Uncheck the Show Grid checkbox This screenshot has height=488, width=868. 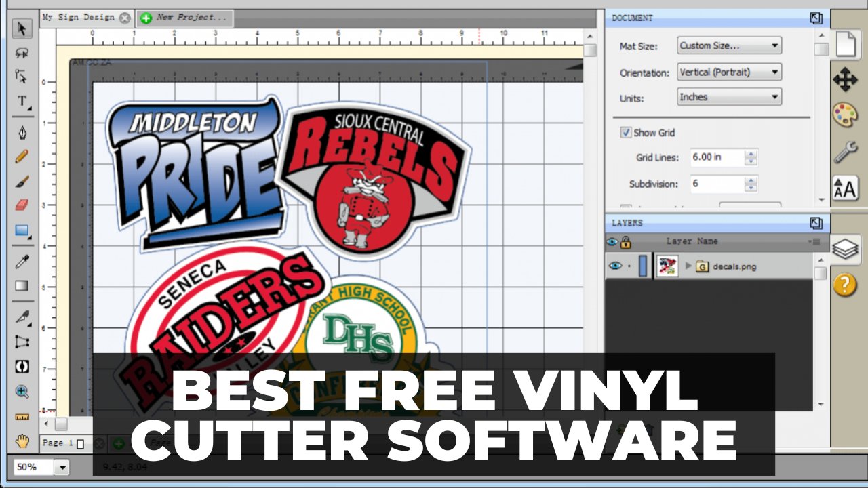tap(625, 132)
